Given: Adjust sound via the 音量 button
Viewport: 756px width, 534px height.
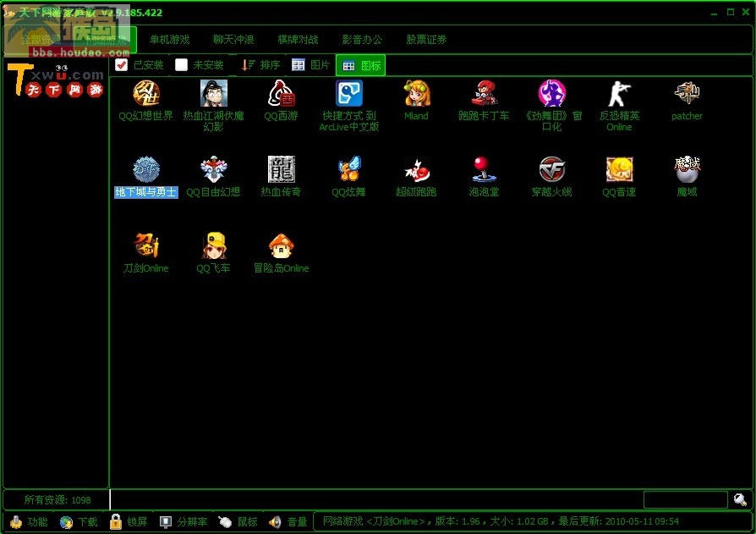Looking at the screenshot, I should [x=288, y=522].
